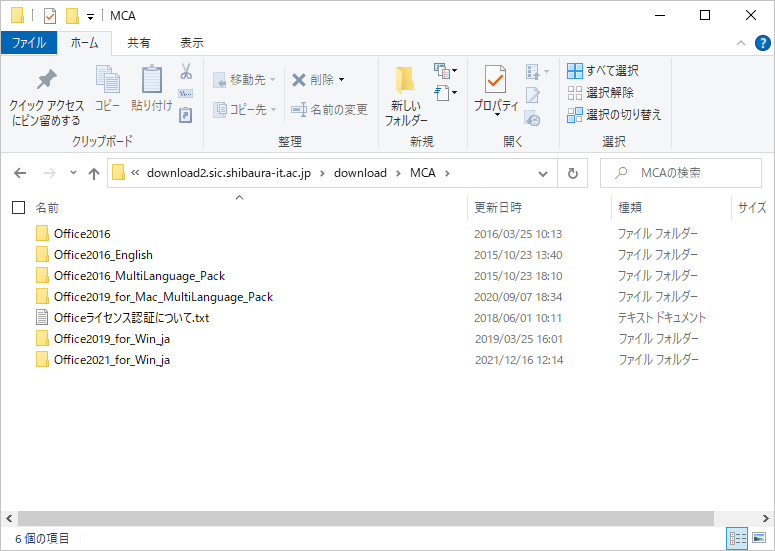Click 選択の切り替え (Invert selection)
Viewport: 775px width, 551px height.
614,115
